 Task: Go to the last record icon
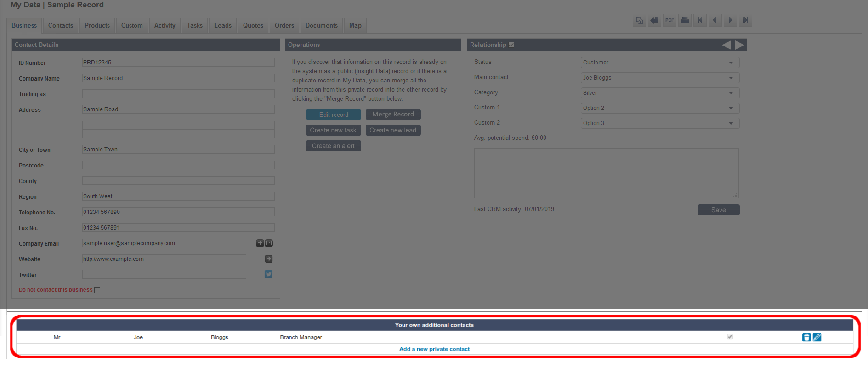[745, 20]
